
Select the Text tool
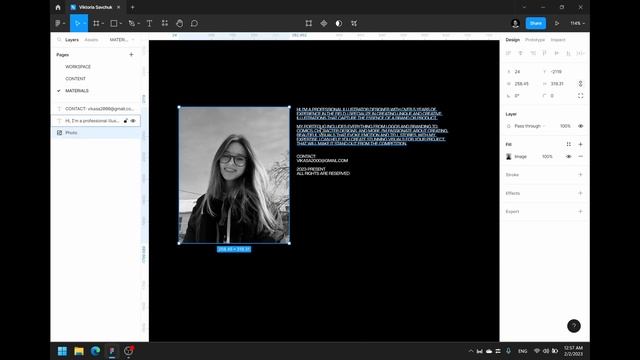pos(149,23)
